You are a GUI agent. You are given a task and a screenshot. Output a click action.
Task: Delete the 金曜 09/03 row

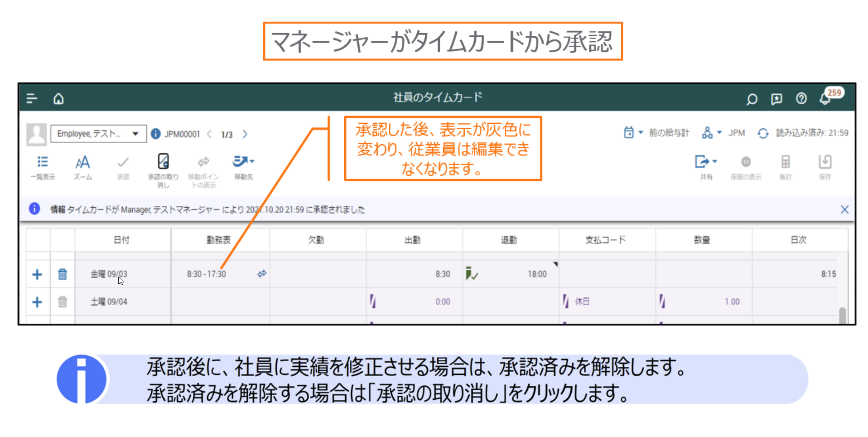point(63,274)
